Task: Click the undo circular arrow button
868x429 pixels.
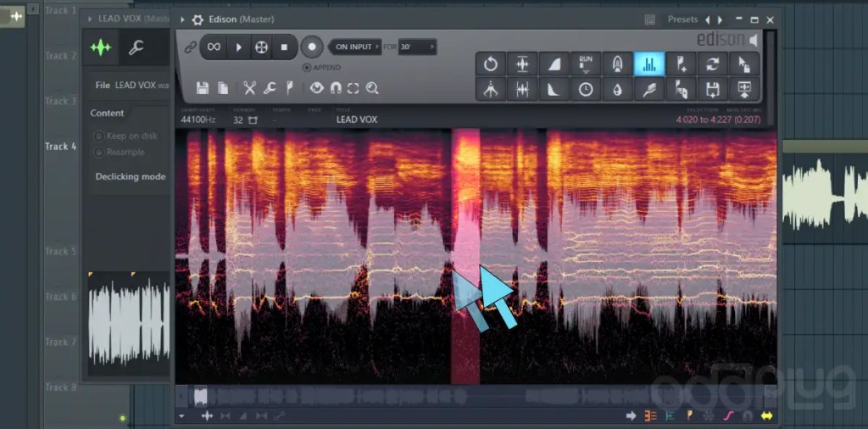Action: coord(491,64)
